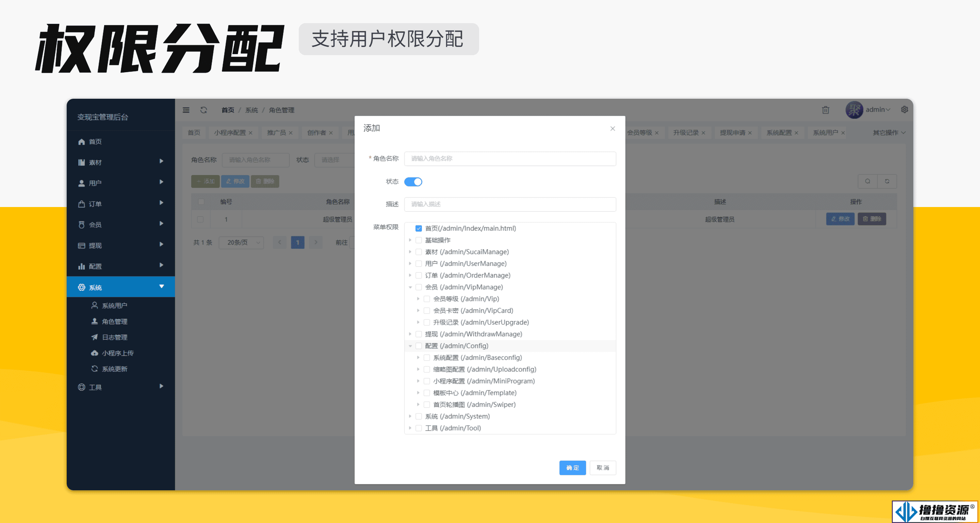This screenshot has height=523, width=980.
Task: Confirm with the 确定 button
Action: 573,467
